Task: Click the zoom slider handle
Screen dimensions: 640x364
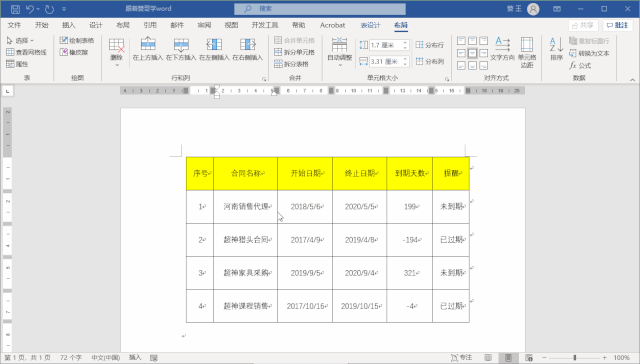Action: tap(575, 357)
